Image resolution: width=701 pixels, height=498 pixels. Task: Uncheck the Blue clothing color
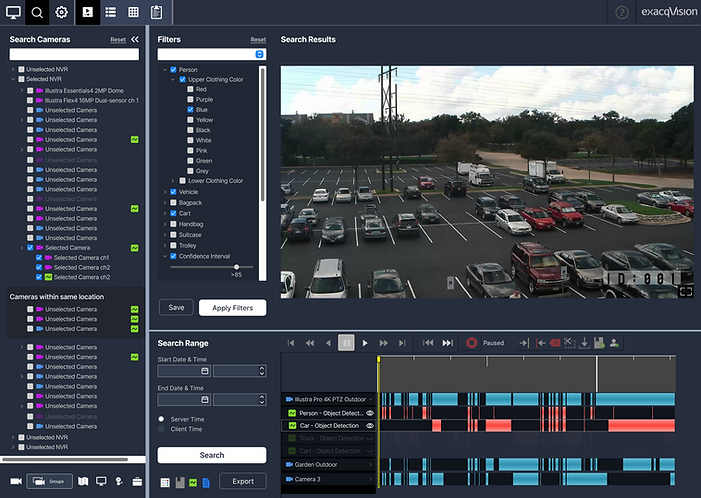click(x=190, y=110)
